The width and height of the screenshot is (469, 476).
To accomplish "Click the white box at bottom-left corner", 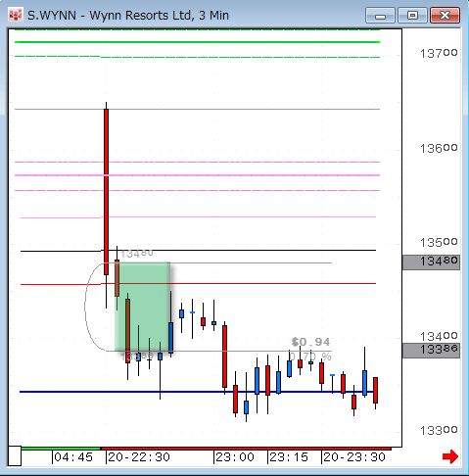I will (x=15, y=456).
